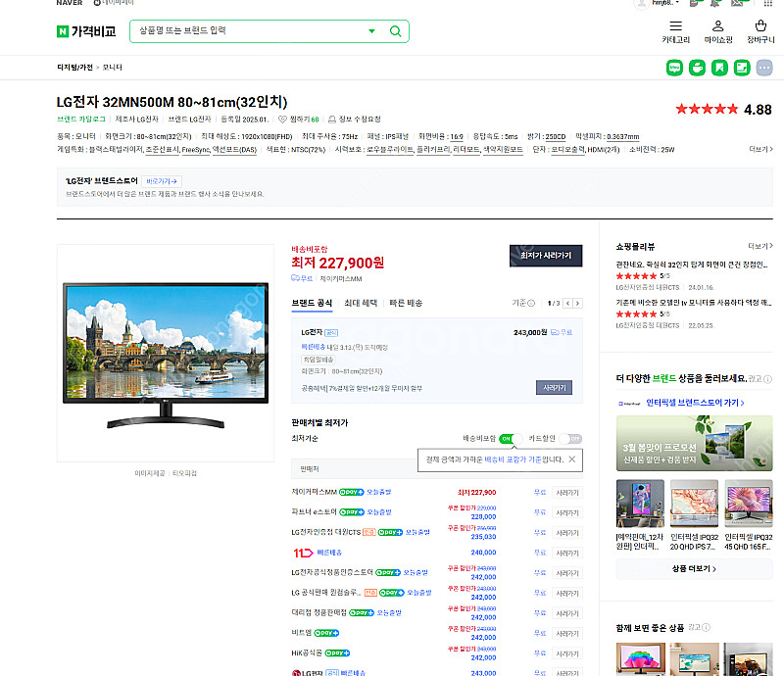Share to Naver Cafe cup icon

tap(697, 68)
